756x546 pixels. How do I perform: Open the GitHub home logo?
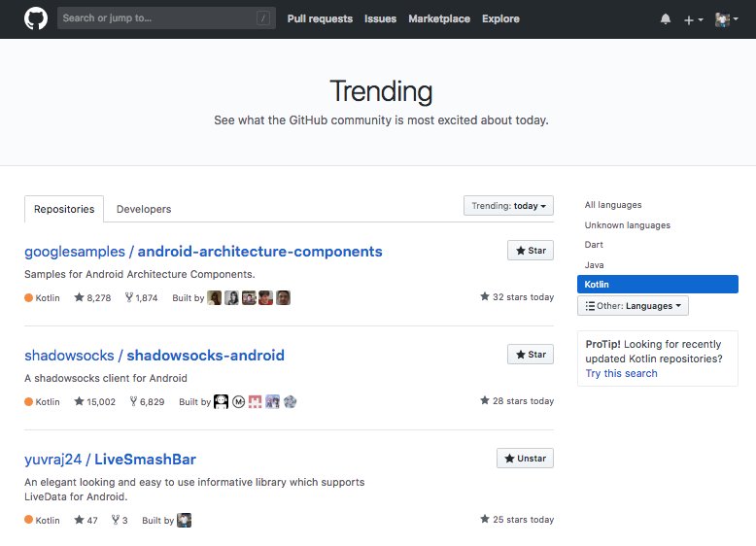coord(36,18)
